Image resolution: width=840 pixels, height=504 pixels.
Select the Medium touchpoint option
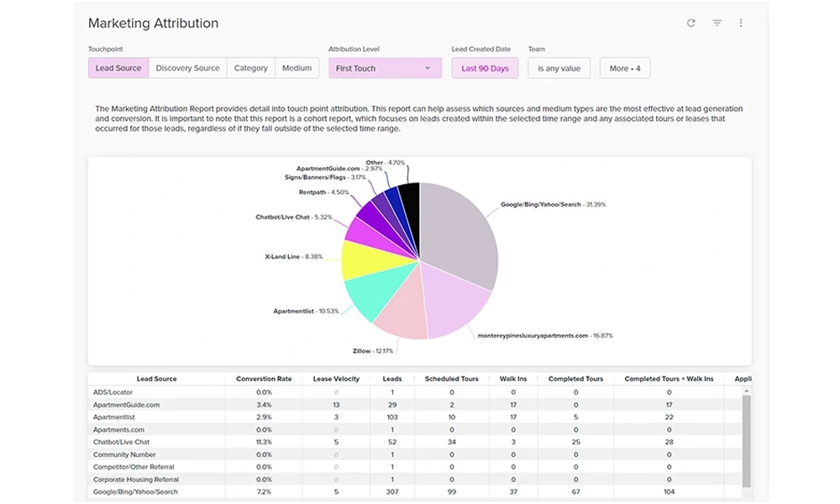tap(297, 68)
